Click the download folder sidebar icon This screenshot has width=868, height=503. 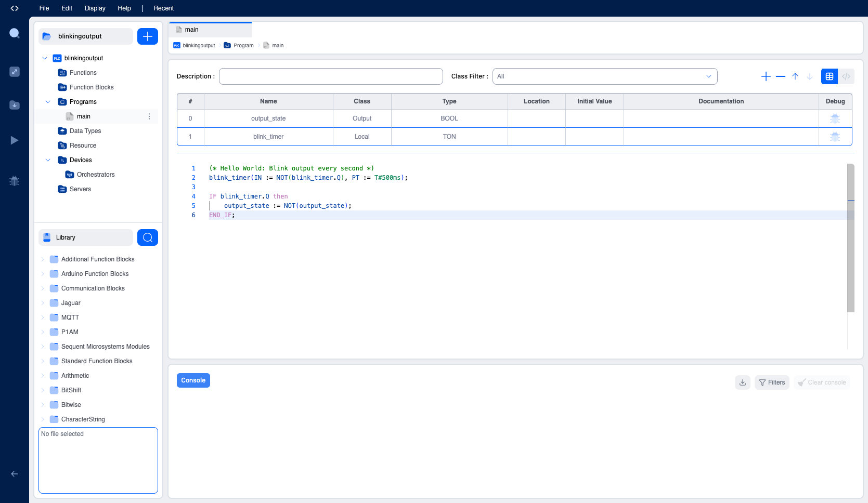pyautogui.click(x=15, y=105)
